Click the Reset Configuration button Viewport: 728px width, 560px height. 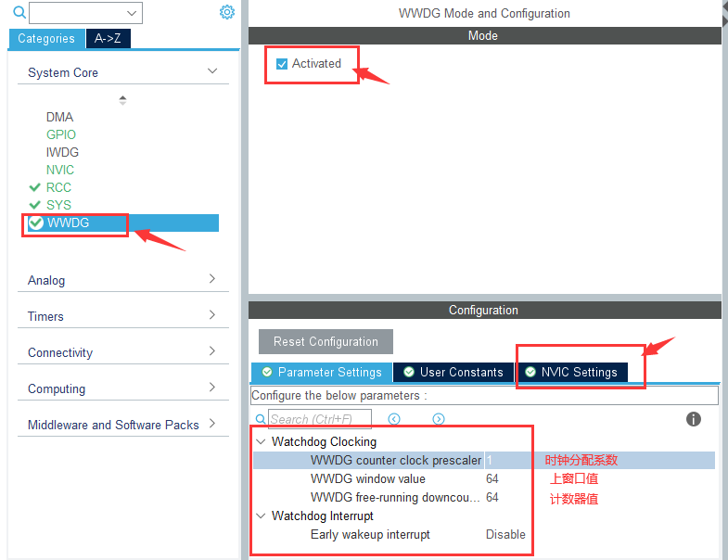326,341
